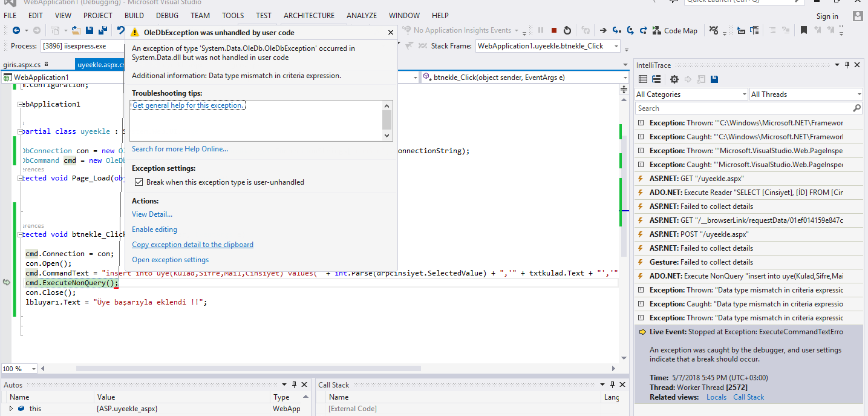The image size is (868, 416).
Task: Click cmd.ExecuteNonQuery(); highlighted code line
Action: click(x=72, y=283)
